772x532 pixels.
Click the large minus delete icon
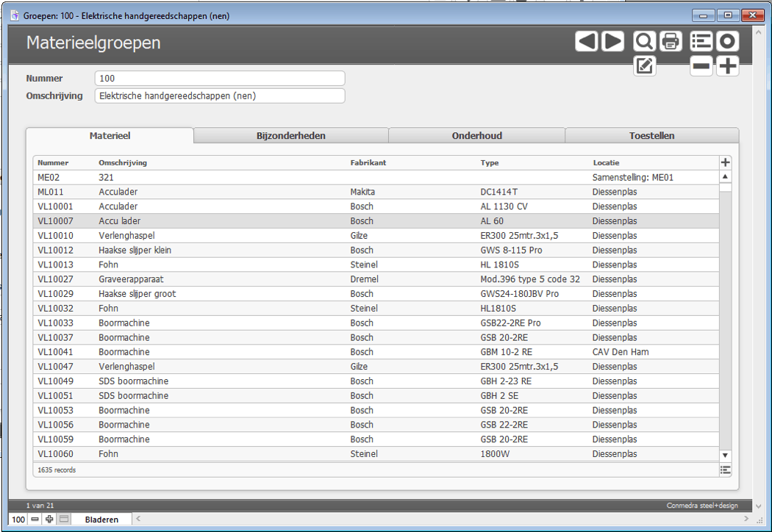tap(701, 66)
